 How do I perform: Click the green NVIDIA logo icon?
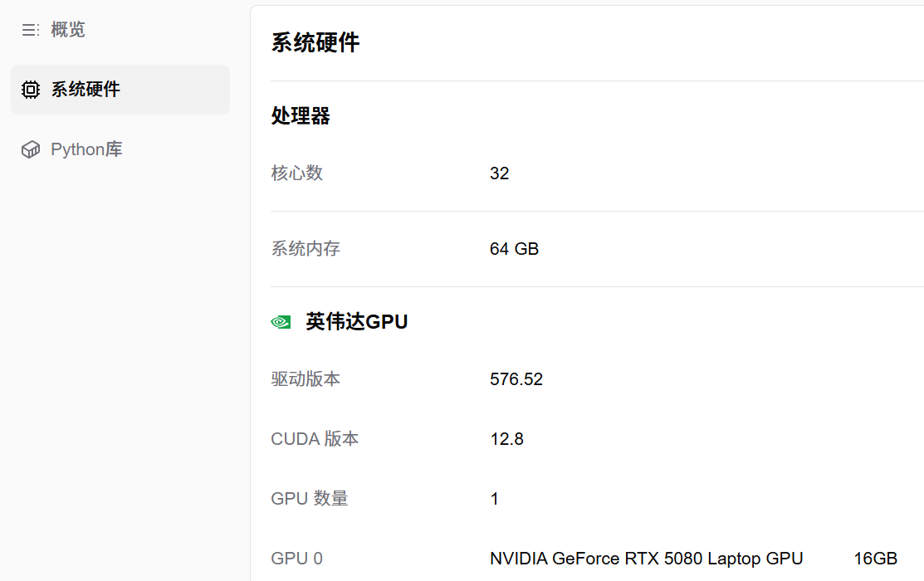[281, 322]
